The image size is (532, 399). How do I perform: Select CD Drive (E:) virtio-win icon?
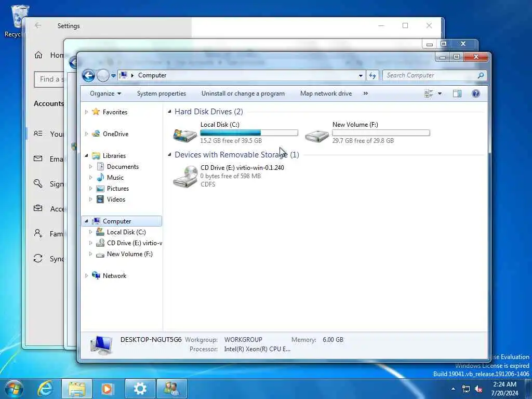tap(185, 177)
